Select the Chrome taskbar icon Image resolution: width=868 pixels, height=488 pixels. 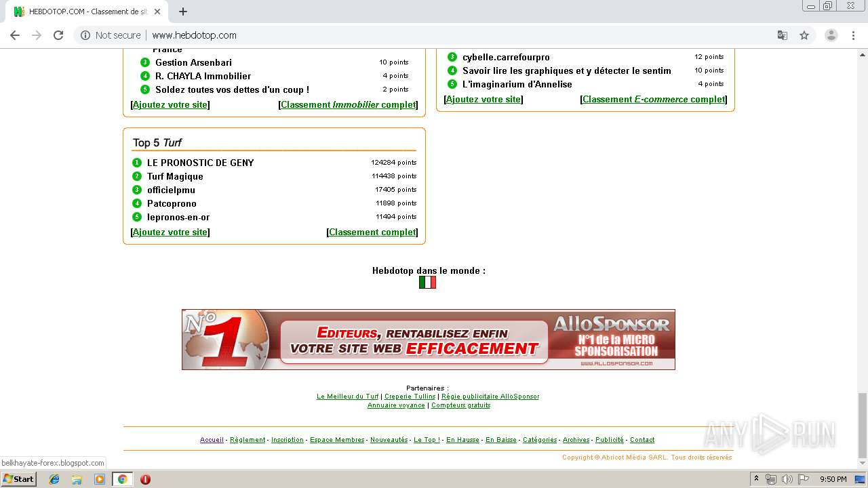(x=122, y=479)
